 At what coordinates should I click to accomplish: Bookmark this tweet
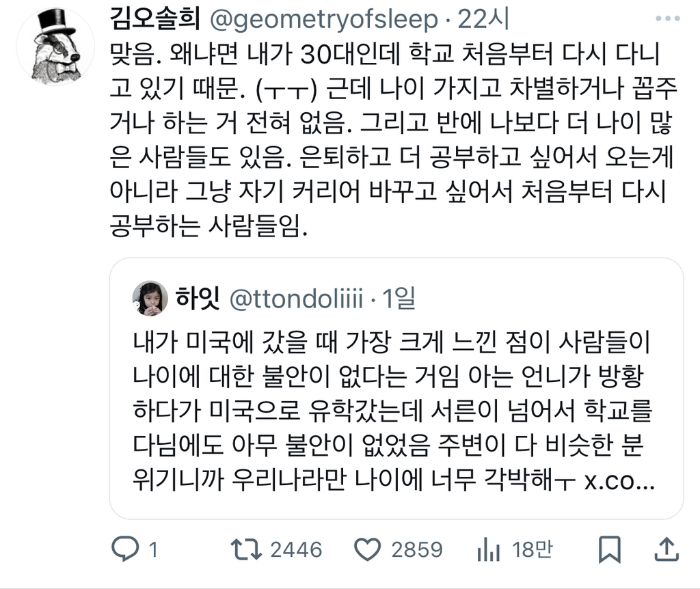click(x=610, y=549)
